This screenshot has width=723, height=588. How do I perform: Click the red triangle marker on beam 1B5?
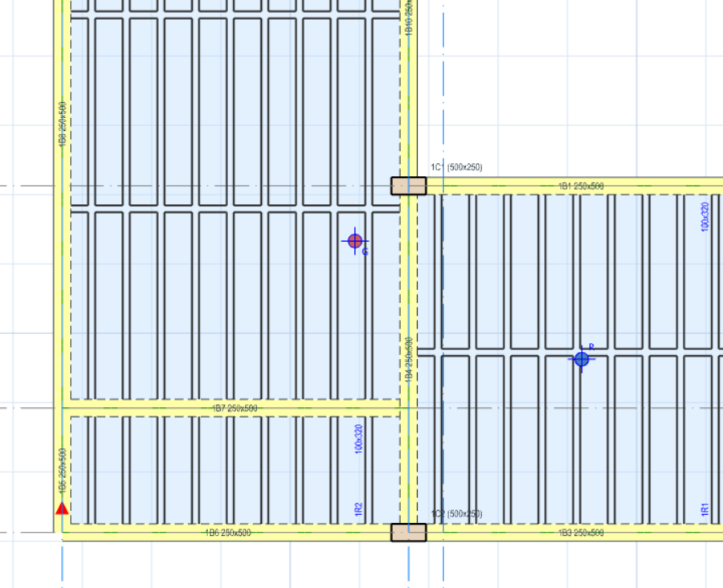[x=62, y=508]
